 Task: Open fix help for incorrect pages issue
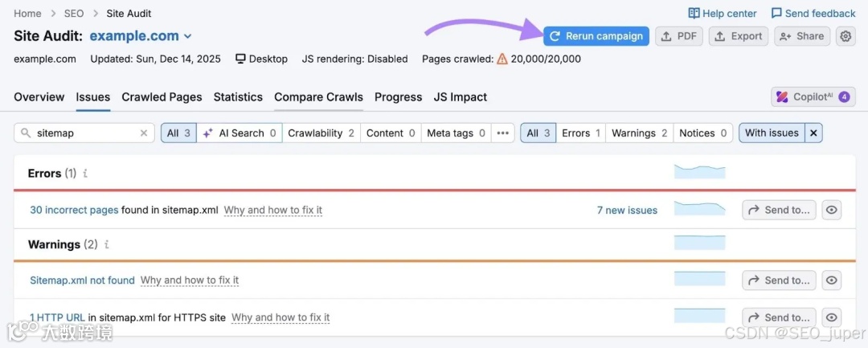tap(273, 211)
